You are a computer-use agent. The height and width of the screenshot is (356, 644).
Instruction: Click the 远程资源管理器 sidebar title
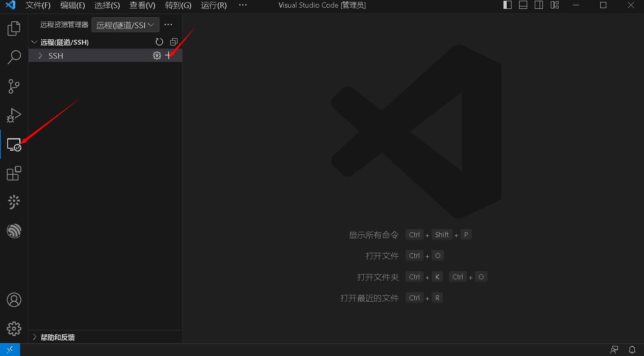pyautogui.click(x=64, y=25)
